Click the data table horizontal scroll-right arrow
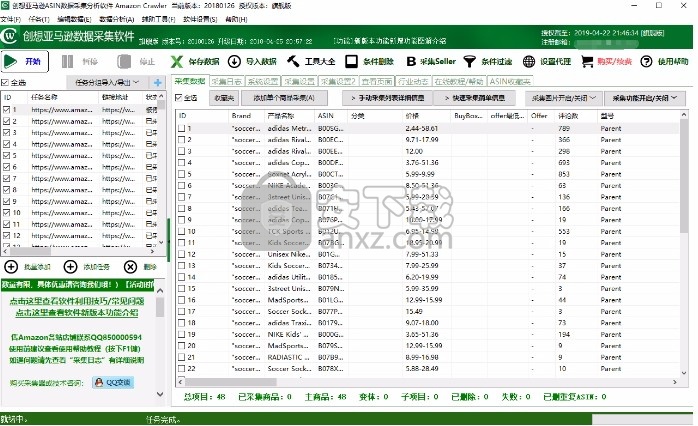 point(675,382)
